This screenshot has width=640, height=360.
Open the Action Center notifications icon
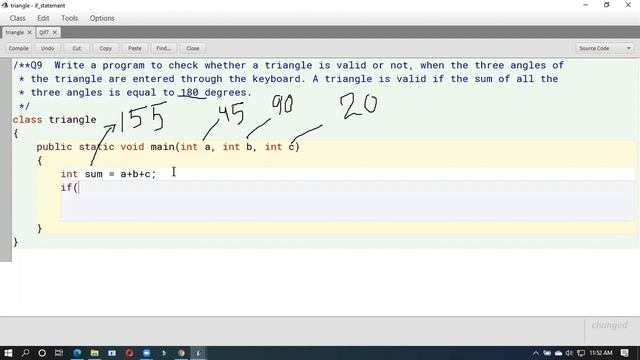624,353
